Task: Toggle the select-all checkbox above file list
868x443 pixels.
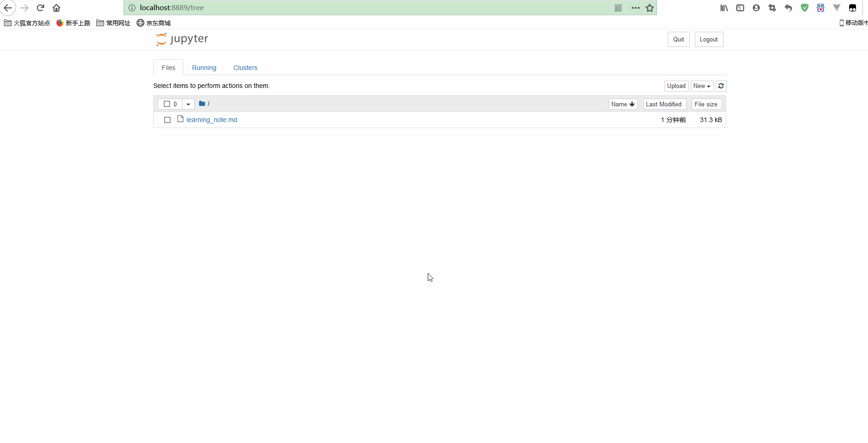Action: click(168, 104)
